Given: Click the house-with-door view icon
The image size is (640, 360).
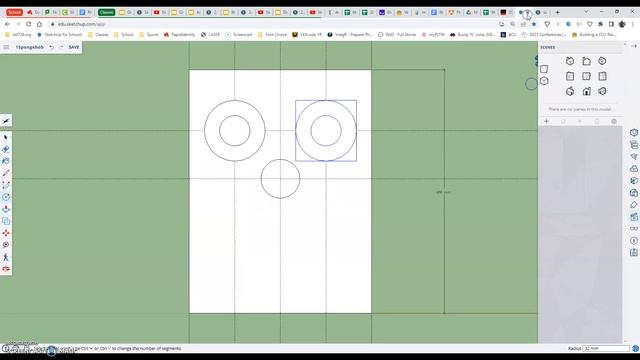Looking at the screenshot, I should point(586,91).
